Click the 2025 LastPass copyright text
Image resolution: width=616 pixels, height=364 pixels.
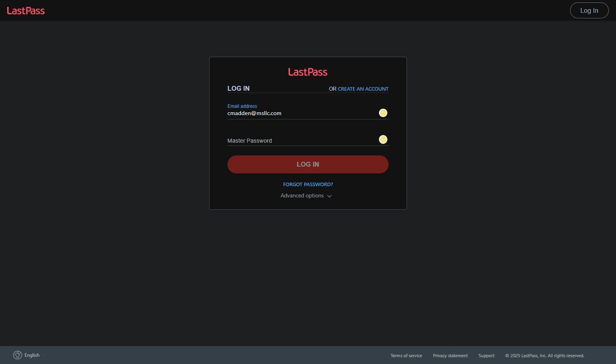pos(545,356)
